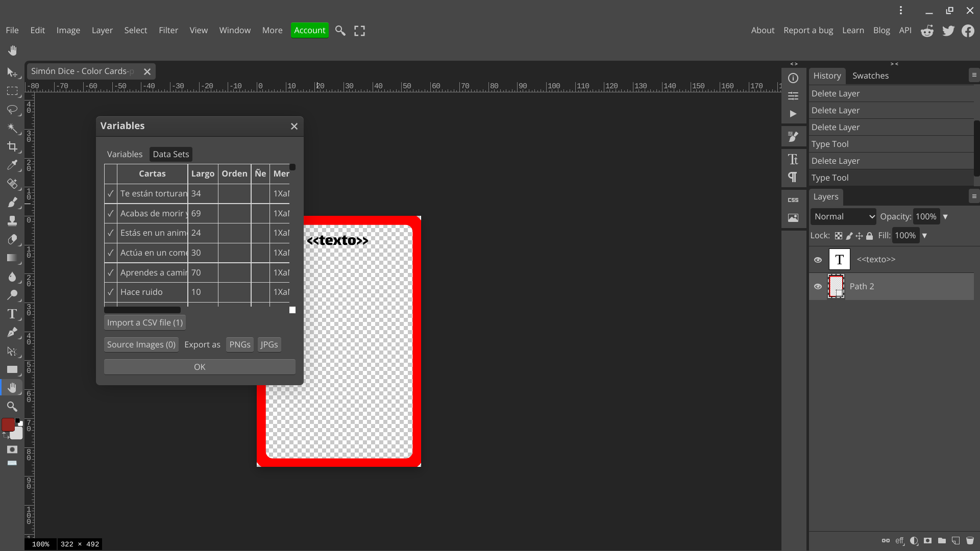Uncheck the Hace ruido data row

click(111, 292)
